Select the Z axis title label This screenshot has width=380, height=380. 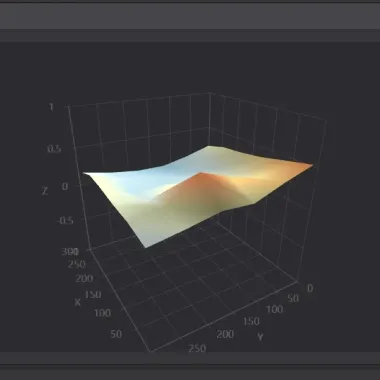[x=45, y=191]
